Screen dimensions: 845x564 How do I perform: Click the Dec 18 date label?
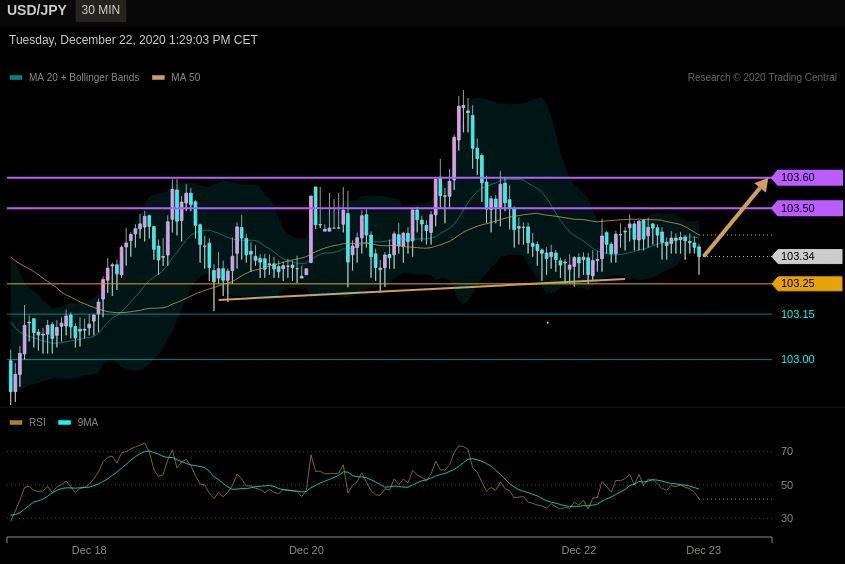tap(89, 550)
